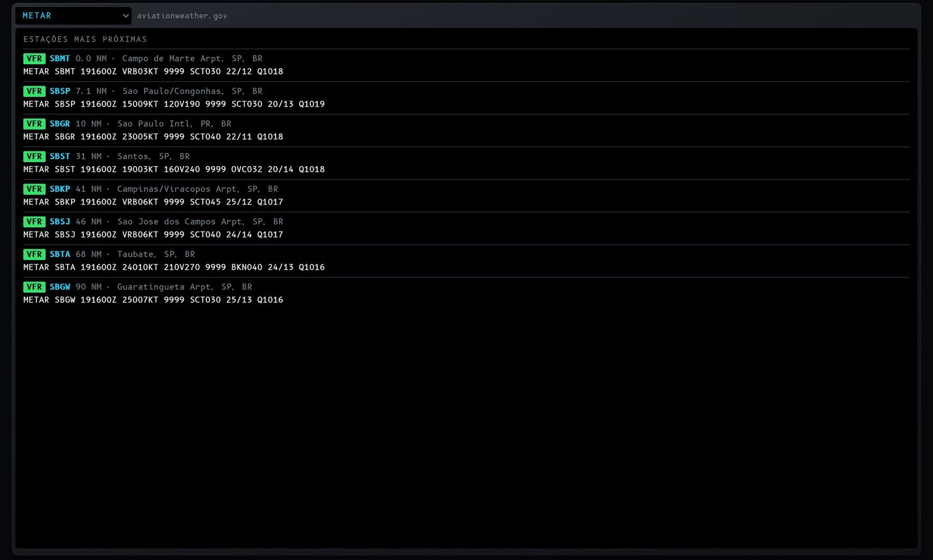Click the SBST METAR report with OVC032
This screenshot has width=933, height=560.
(174, 169)
